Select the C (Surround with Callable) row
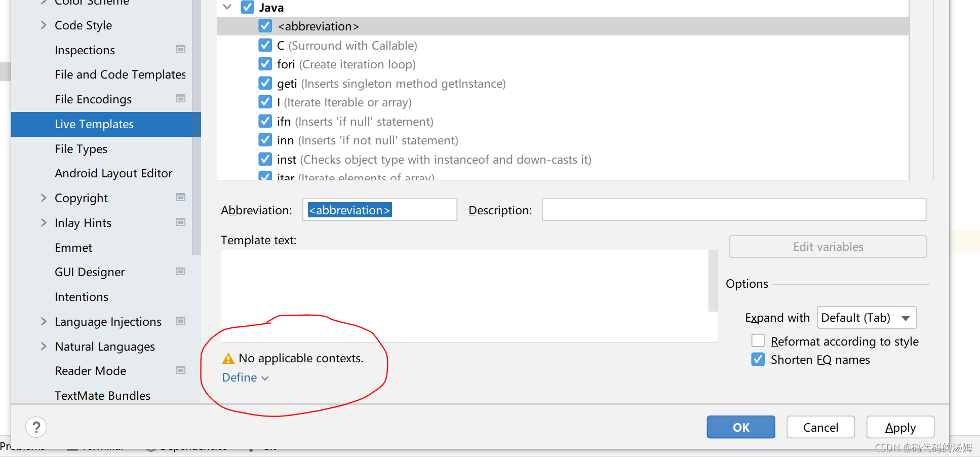Screen dimensions: 980x457 click(x=563, y=46)
